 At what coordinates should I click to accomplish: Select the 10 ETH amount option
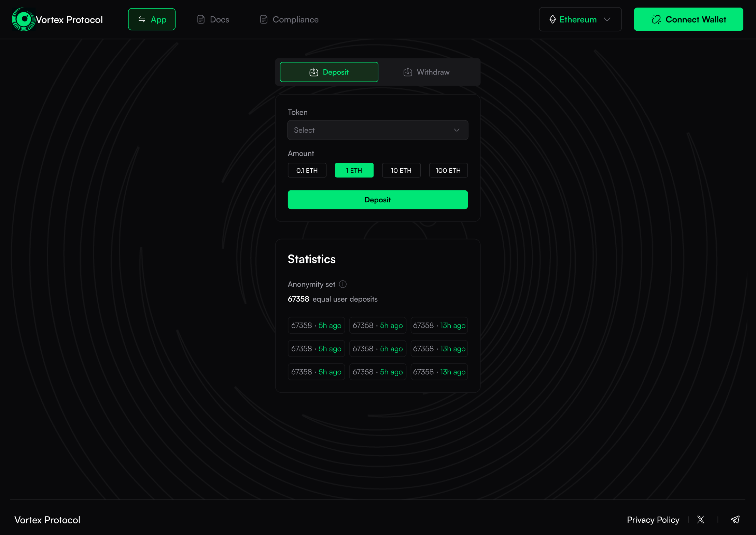tap(401, 170)
